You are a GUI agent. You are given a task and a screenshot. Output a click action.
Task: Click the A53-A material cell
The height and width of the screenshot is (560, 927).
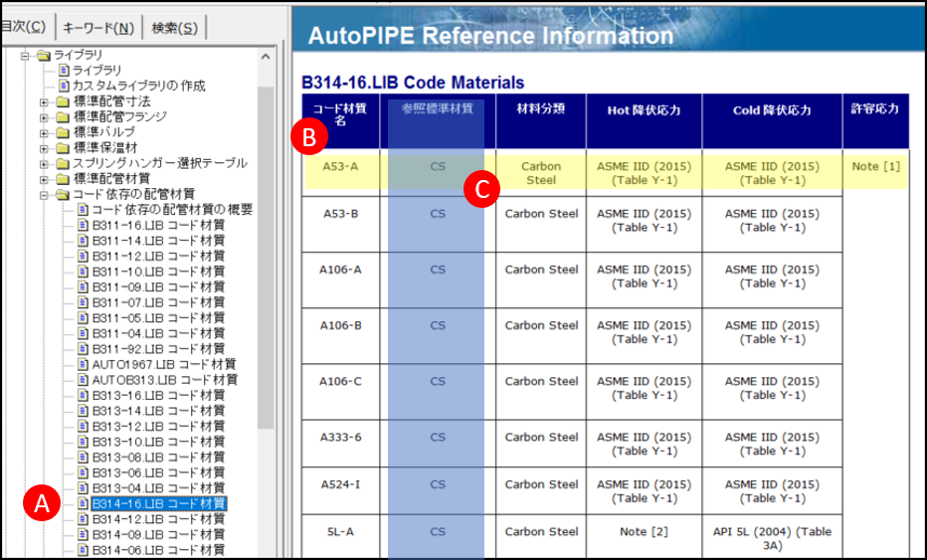[340, 173]
